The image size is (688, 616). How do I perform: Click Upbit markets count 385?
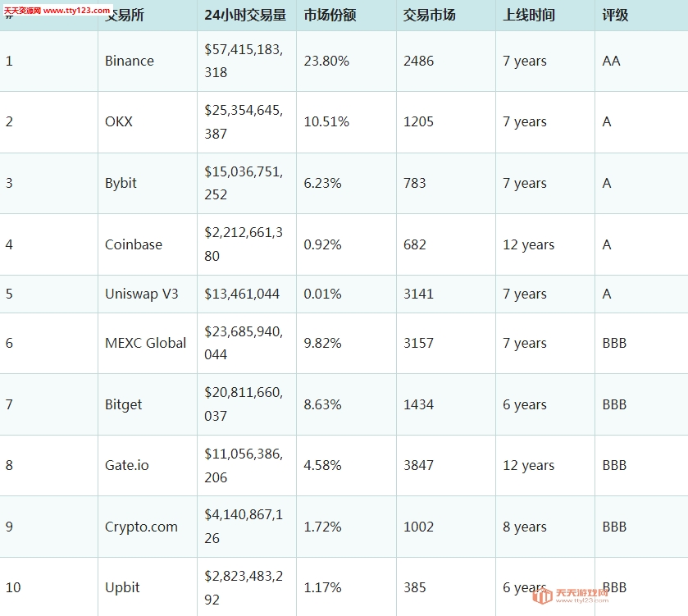[415, 587]
